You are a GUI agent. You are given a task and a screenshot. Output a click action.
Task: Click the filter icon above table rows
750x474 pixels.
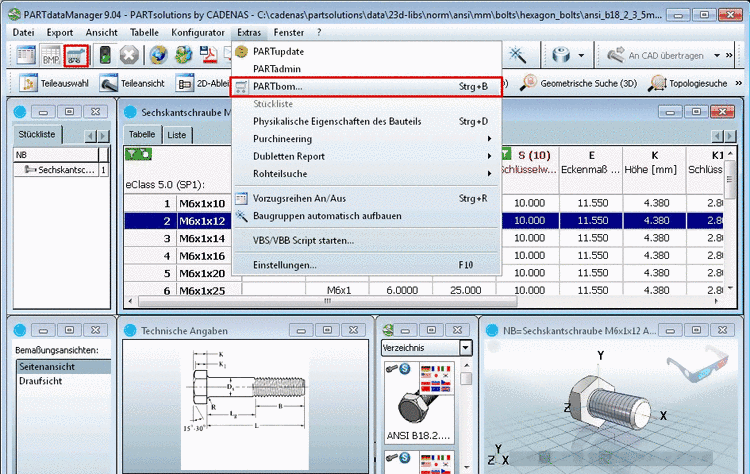[138, 154]
